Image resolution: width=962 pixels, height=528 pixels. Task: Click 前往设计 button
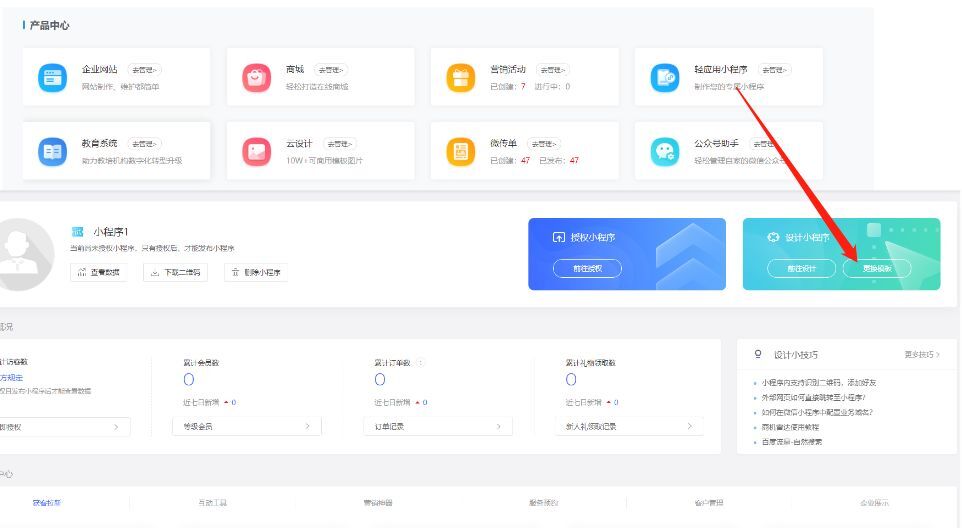tap(801, 269)
